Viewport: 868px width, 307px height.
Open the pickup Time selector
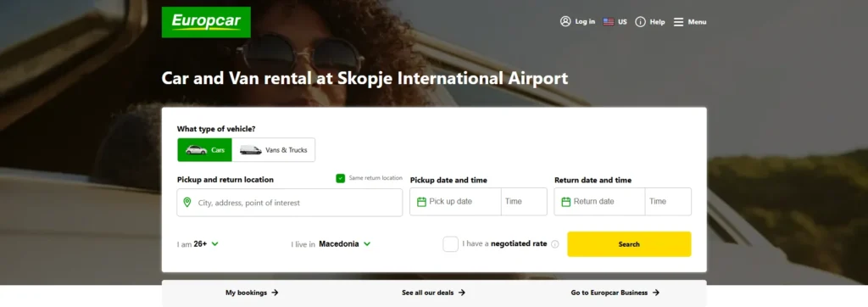click(524, 202)
